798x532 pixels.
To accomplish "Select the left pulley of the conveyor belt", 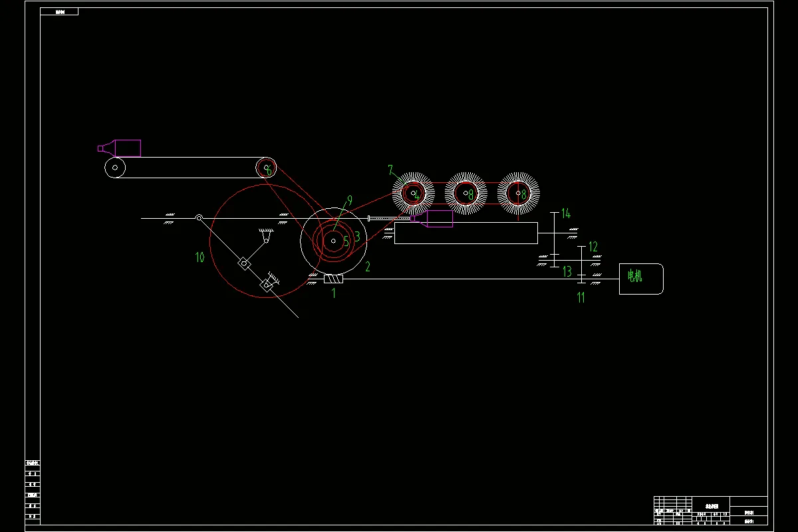I will 115,168.
